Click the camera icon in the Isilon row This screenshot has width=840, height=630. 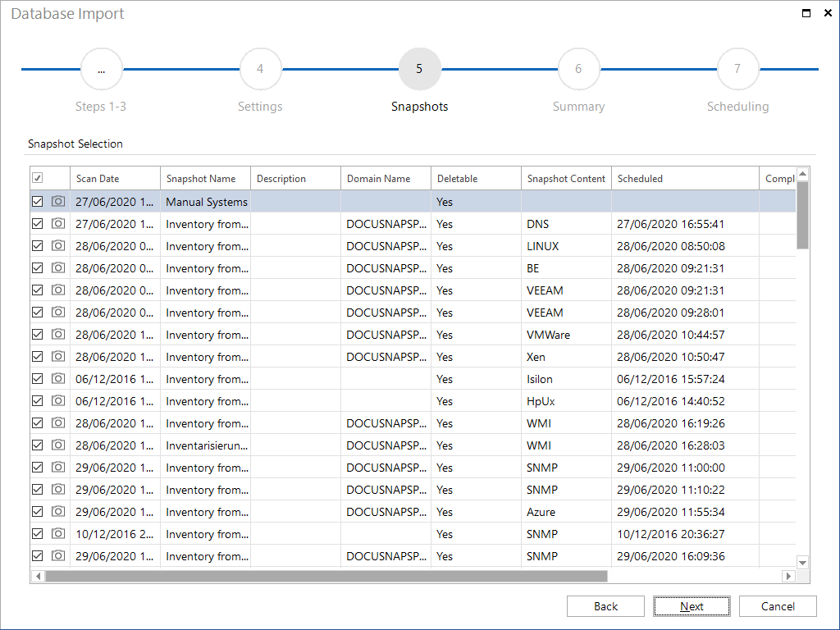pos(58,379)
